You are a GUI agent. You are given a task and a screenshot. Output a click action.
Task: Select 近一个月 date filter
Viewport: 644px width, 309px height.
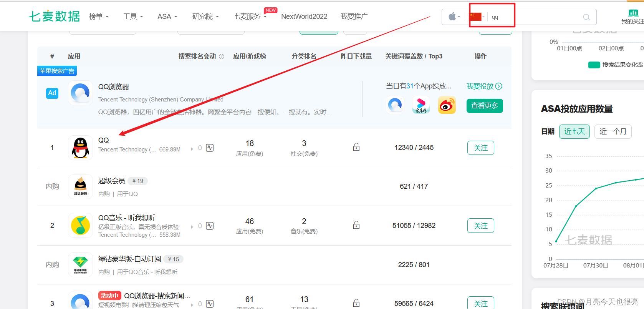click(613, 131)
